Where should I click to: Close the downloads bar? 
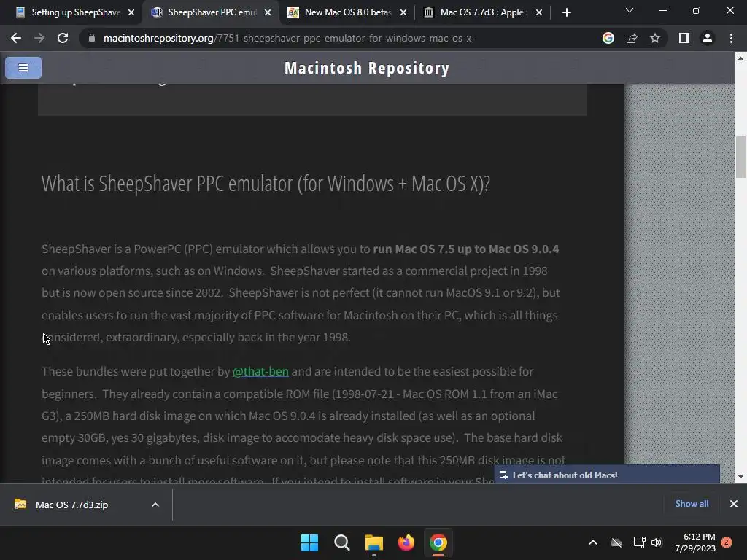(x=734, y=504)
